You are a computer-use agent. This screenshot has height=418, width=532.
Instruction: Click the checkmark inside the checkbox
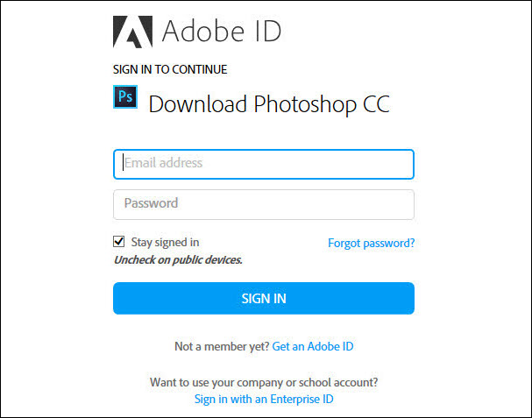(x=118, y=242)
